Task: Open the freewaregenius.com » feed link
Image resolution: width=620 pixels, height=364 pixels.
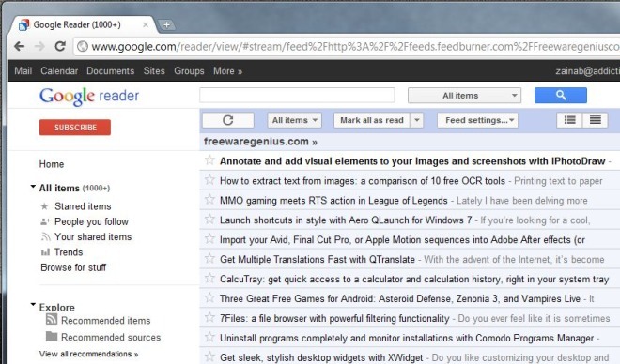Action: [x=260, y=142]
